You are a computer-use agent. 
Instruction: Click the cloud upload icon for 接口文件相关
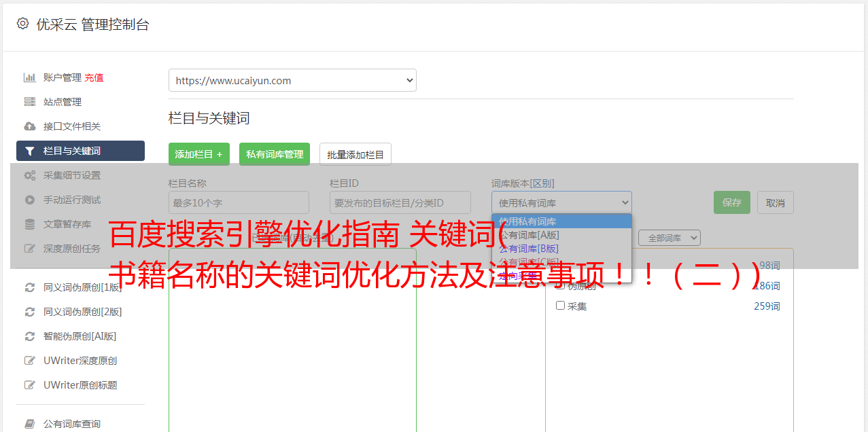point(30,126)
